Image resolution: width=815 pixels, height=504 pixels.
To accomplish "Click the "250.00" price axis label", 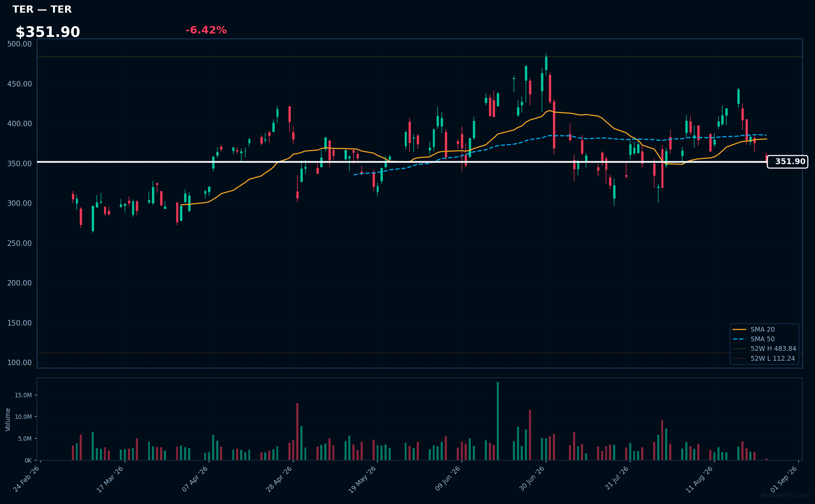I will pyautogui.click(x=20, y=243).
